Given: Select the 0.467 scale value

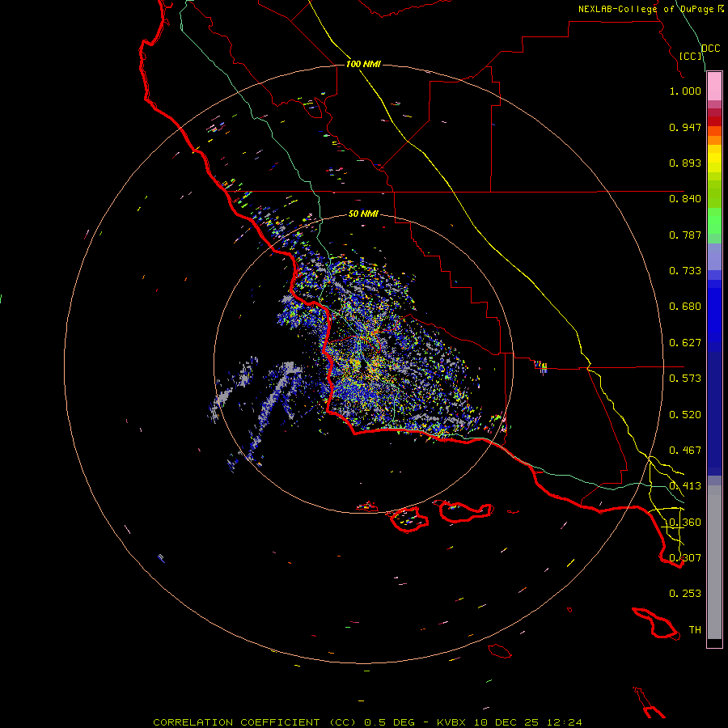Looking at the screenshot, I should 685,451.
